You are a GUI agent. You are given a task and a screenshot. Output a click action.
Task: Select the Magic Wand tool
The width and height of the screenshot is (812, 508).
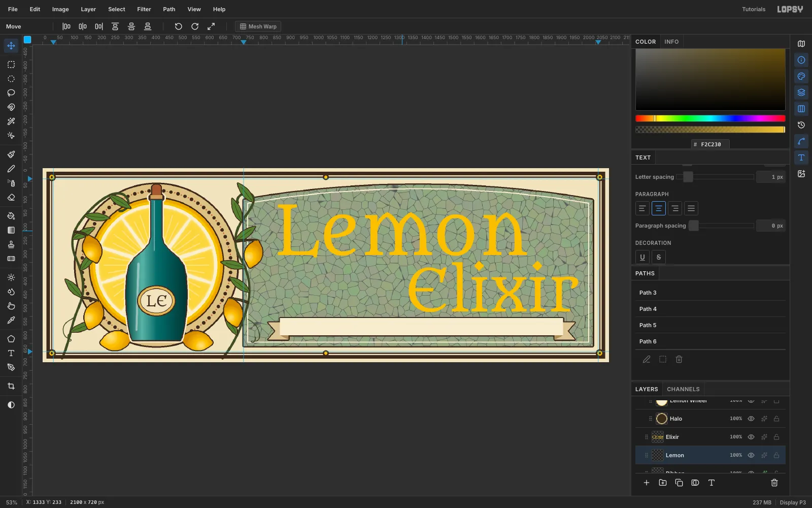pyautogui.click(x=11, y=121)
